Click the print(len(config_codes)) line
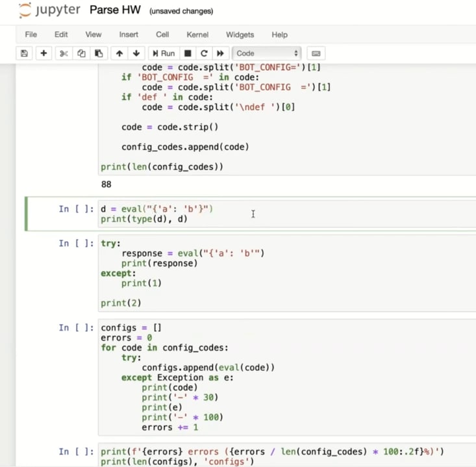 (162, 167)
